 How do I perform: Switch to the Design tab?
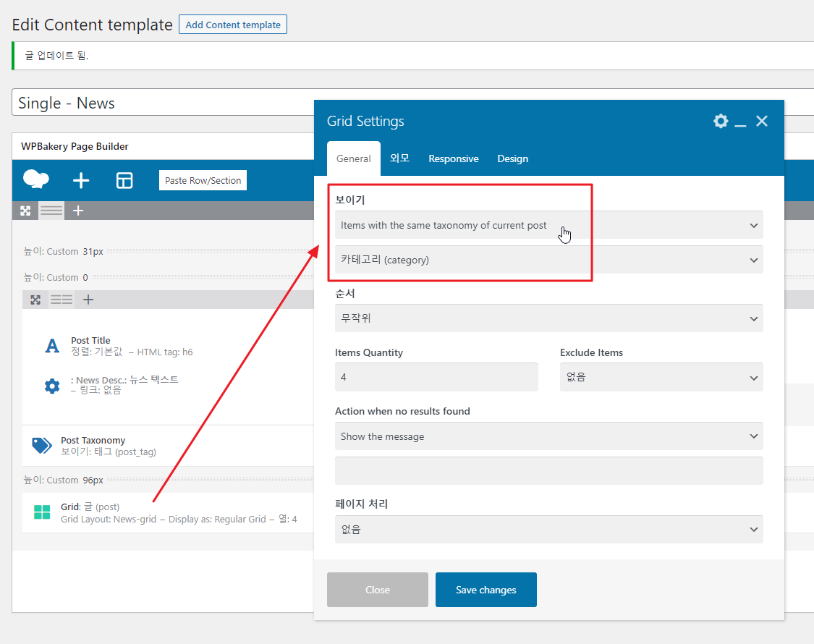[512, 159]
